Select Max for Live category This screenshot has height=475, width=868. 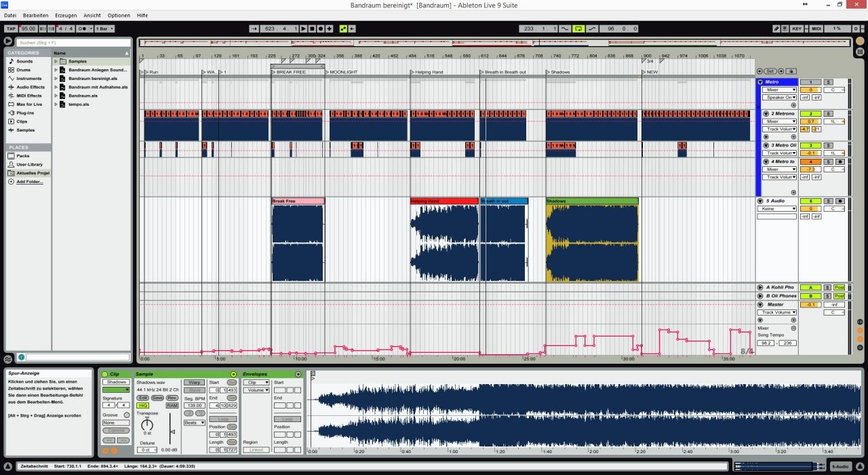click(x=29, y=104)
